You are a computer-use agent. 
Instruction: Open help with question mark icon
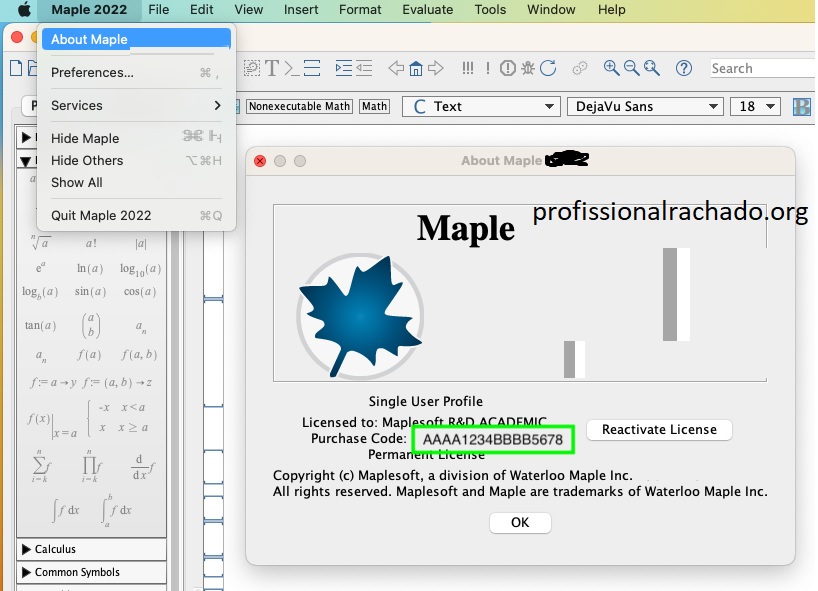684,68
